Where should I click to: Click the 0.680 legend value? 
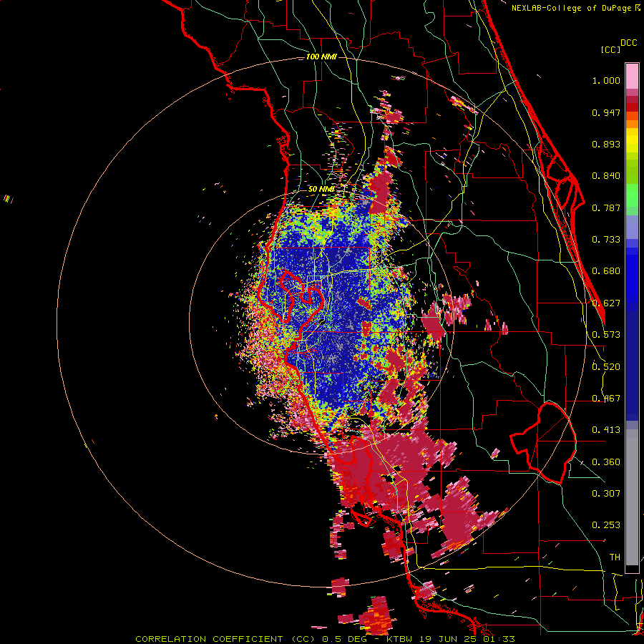point(606,271)
